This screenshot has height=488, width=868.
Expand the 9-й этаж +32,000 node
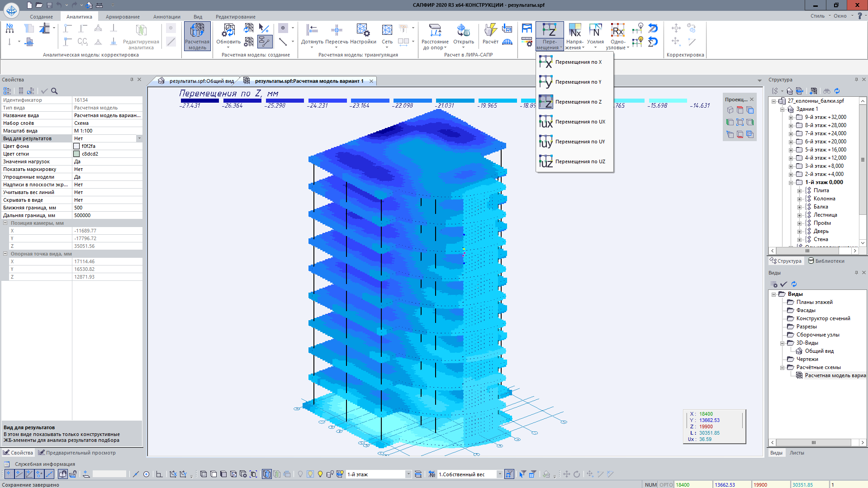(791, 118)
